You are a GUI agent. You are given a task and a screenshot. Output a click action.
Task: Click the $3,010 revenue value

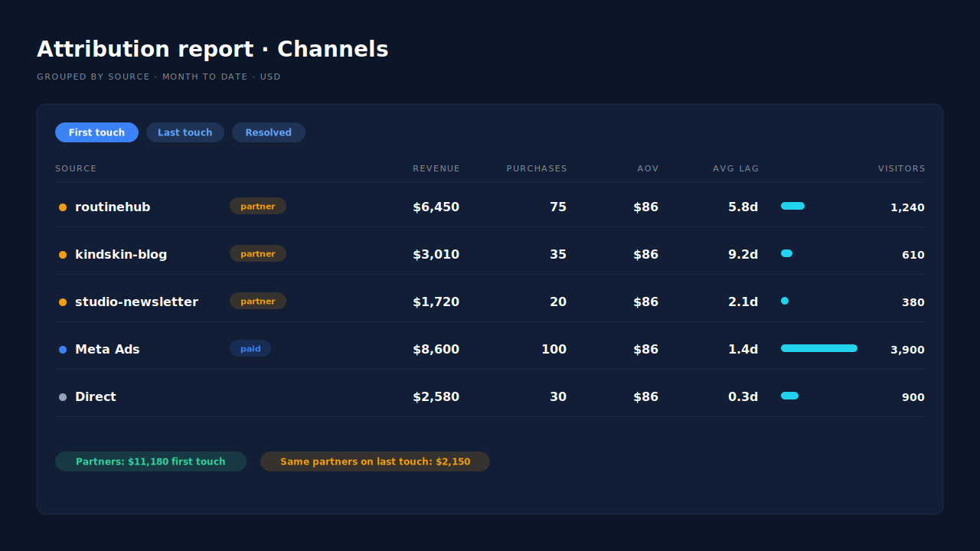436,255
